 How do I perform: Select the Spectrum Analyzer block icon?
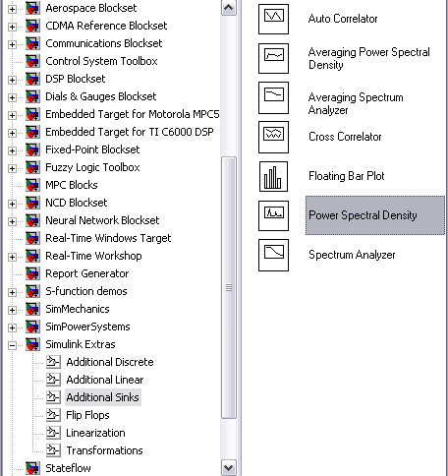[273, 255]
